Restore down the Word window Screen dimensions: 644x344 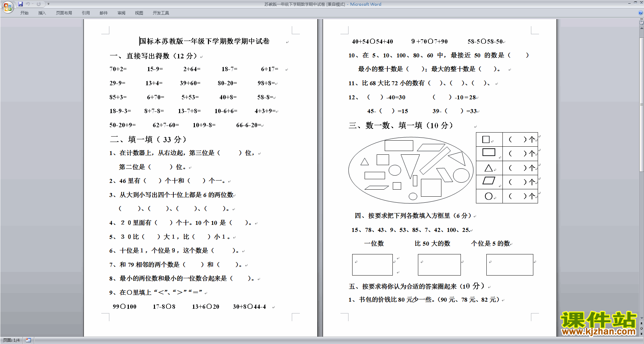635,3
